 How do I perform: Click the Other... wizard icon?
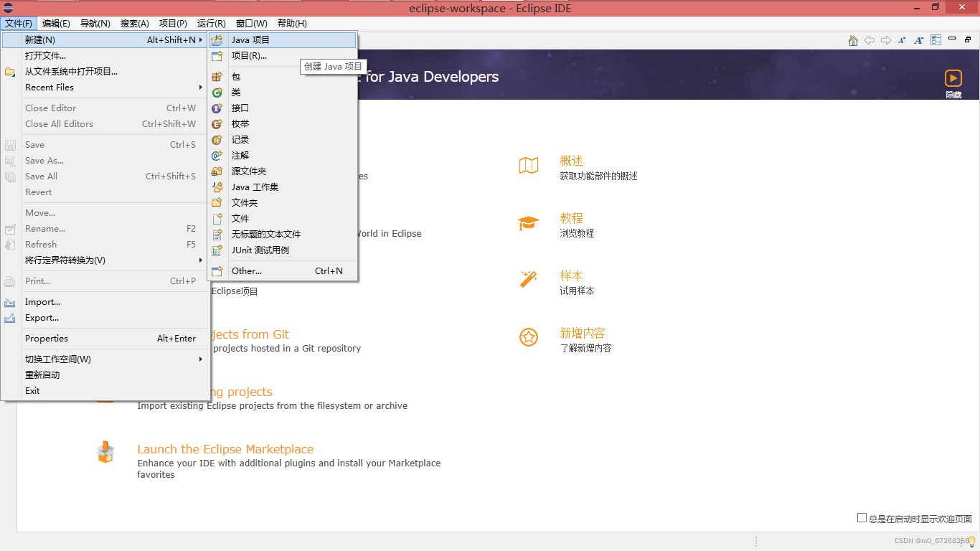tap(217, 271)
